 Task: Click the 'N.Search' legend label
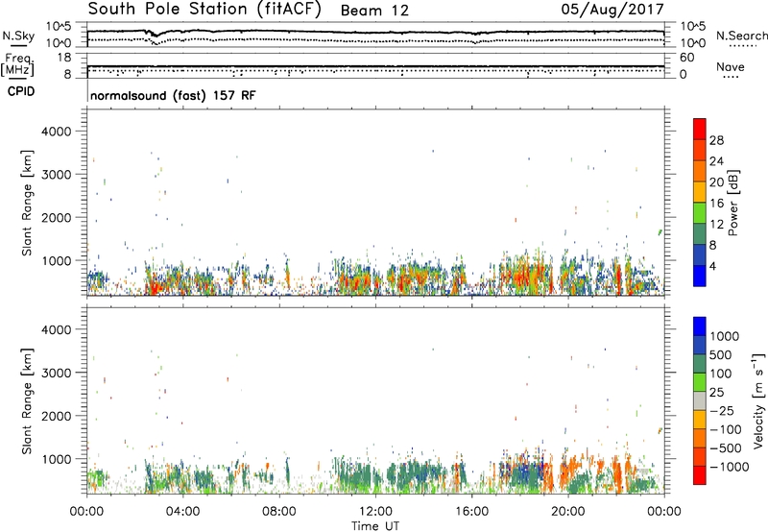(x=742, y=36)
